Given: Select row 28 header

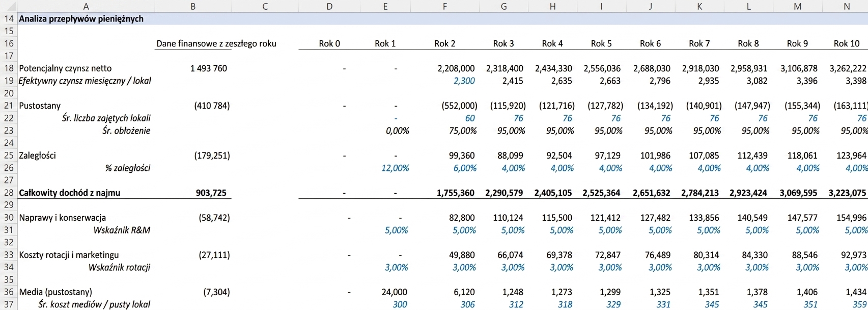Looking at the screenshot, I should (x=9, y=193).
